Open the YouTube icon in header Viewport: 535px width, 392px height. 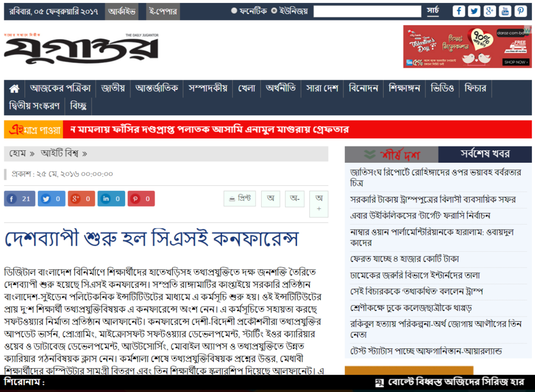[505, 11]
